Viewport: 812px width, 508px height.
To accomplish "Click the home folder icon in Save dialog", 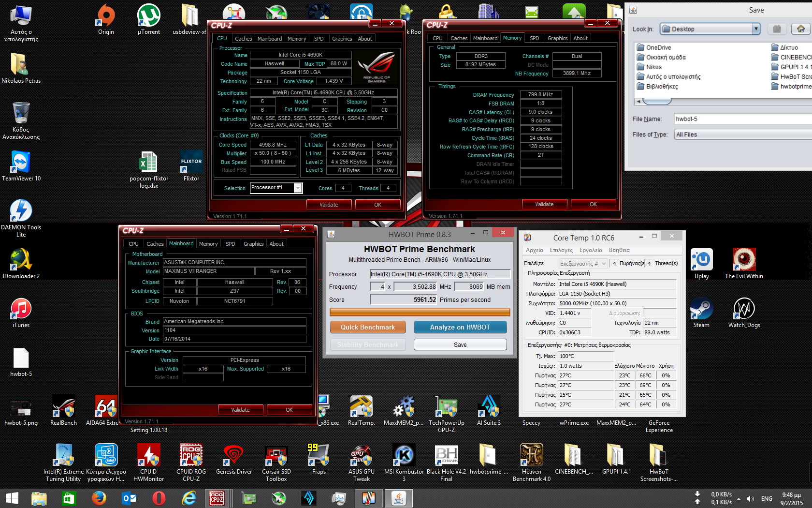I will tap(801, 29).
